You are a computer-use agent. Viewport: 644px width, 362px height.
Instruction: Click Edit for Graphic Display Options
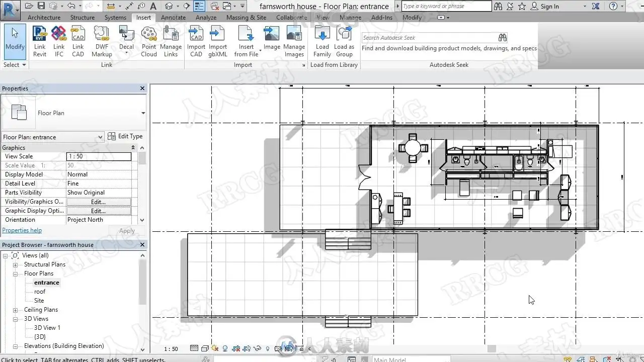[98, 211]
